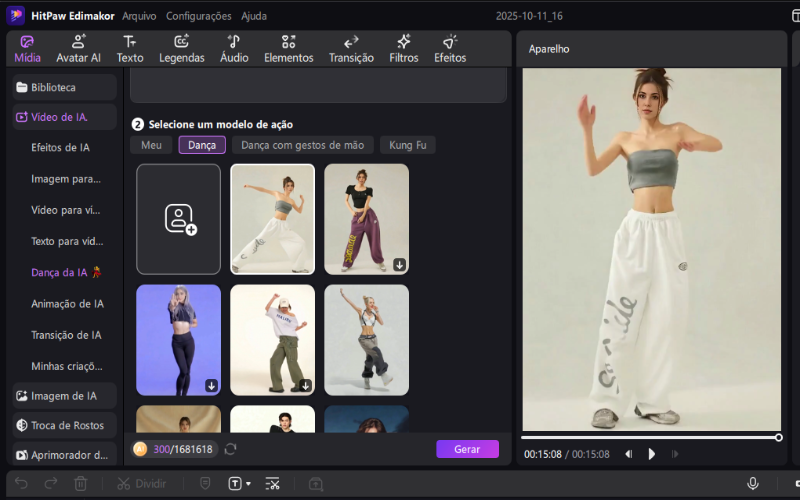Open the Elementos panel
The image size is (800, 500).
tap(288, 48)
